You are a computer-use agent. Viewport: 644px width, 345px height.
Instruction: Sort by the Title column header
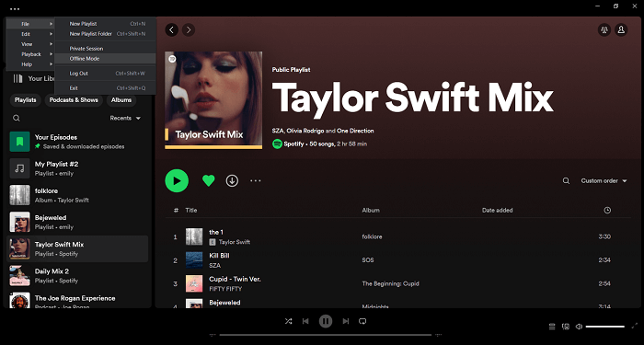pos(191,210)
